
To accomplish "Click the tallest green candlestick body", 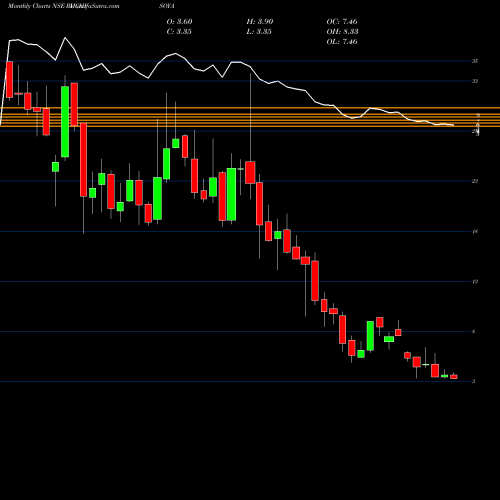I will click(65, 122).
